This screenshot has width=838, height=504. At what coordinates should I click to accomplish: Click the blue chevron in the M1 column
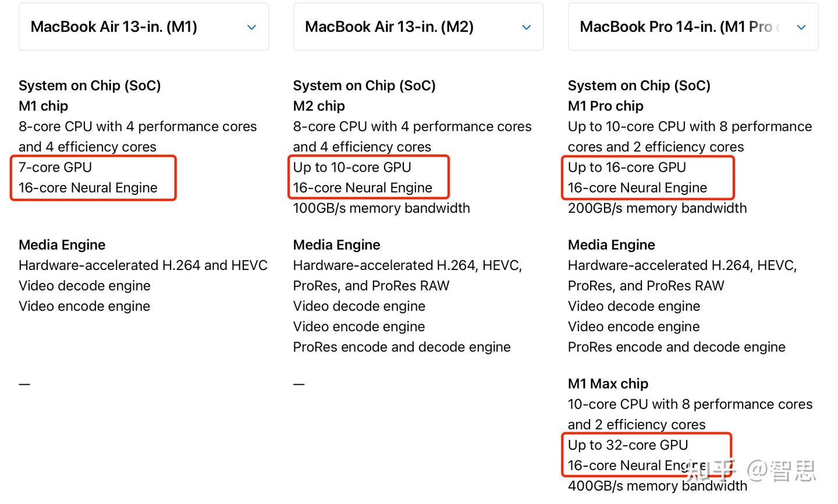coord(251,27)
